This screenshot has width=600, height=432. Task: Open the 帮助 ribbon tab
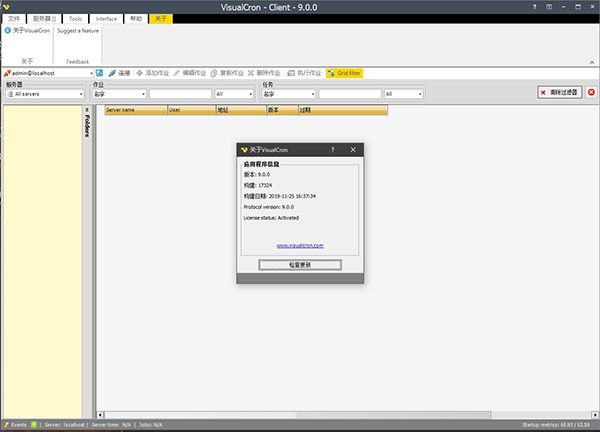[x=136, y=19]
